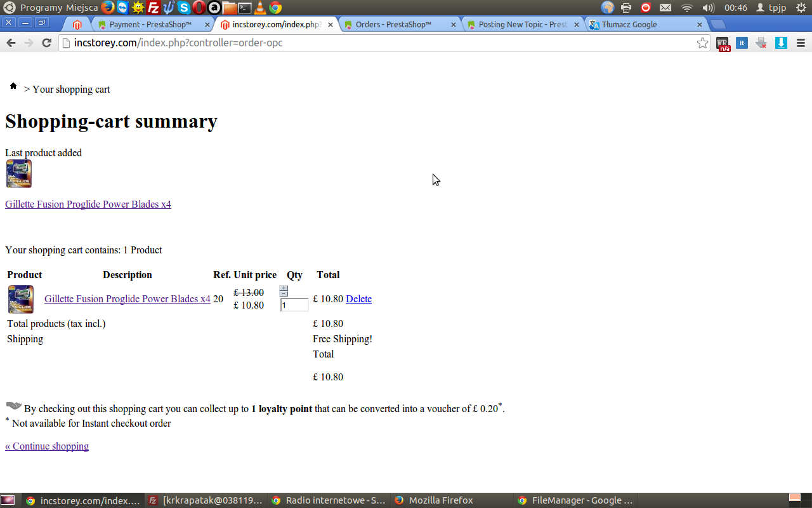
Task: Open the globe indicator in the tray
Action: [x=608, y=8]
